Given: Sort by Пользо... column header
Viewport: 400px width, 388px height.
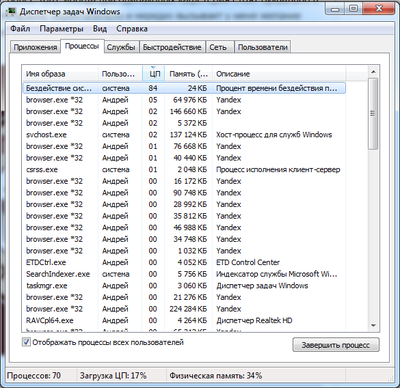Looking at the screenshot, I should click(120, 74).
